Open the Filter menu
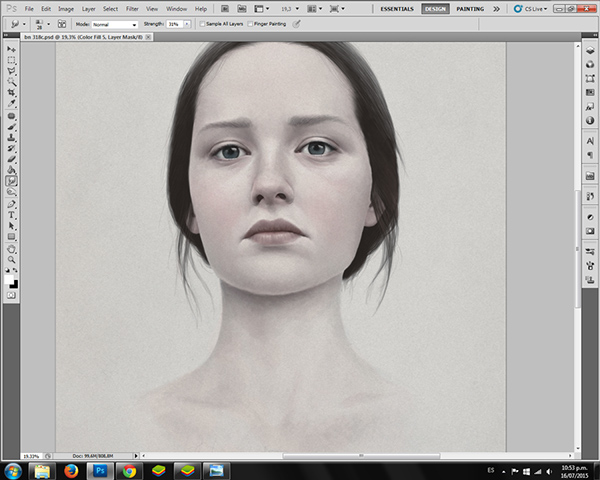Viewport: 600px width, 480px height. 132,8
